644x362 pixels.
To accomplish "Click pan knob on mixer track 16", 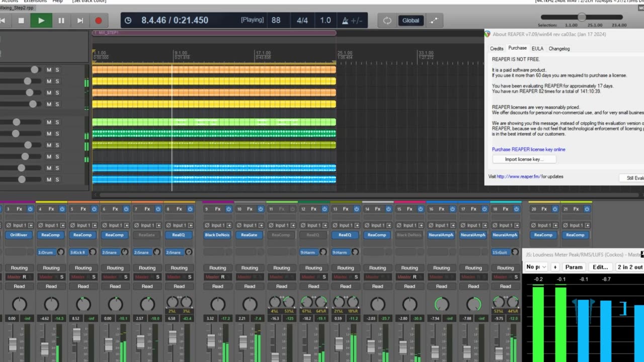I will [441, 304].
